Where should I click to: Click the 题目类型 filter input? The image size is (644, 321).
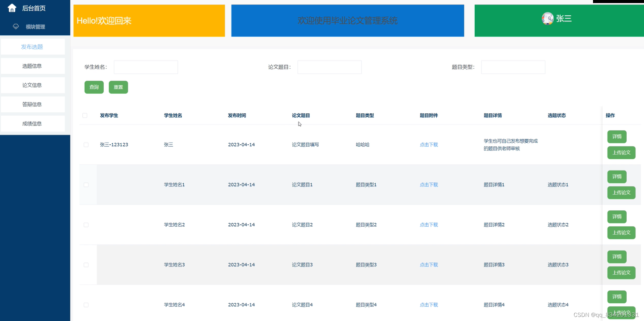pos(513,67)
